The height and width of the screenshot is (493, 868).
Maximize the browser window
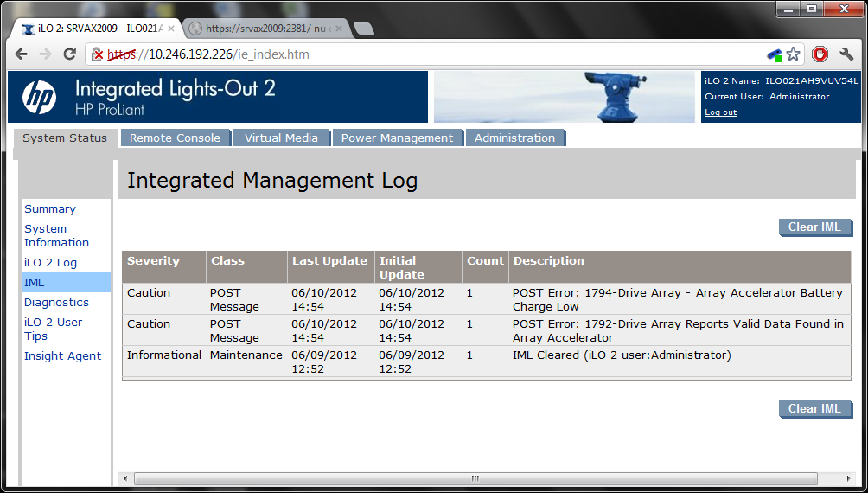812,9
